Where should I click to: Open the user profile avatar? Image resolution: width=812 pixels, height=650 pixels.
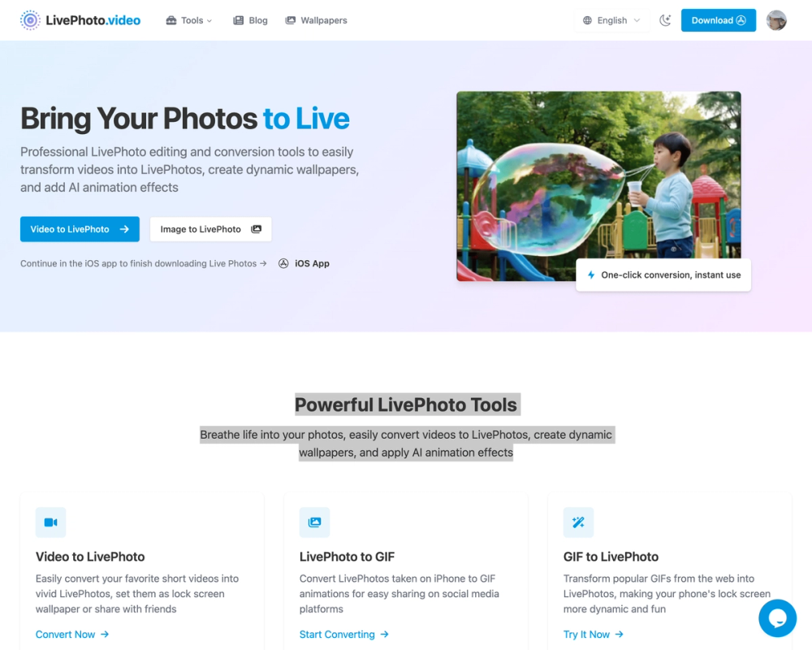click(776, 20)
